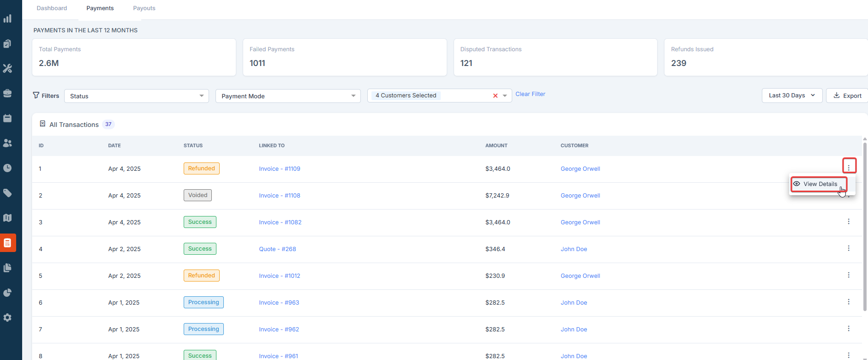Open the three-dot menu for transaction 7
The image size is (868, 360).
(x=849, y=329)
